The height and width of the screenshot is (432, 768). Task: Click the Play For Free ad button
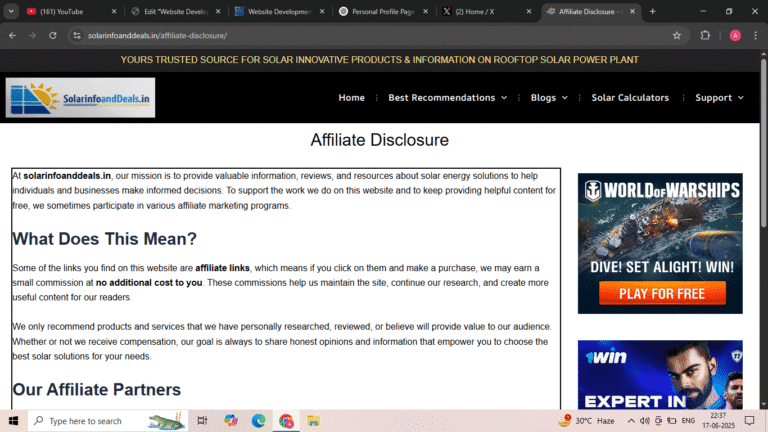660,293
